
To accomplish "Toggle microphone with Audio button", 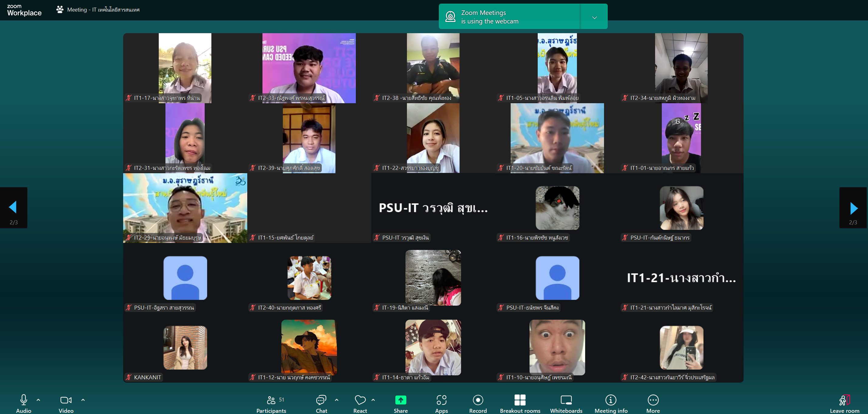I will pos(24,400).
